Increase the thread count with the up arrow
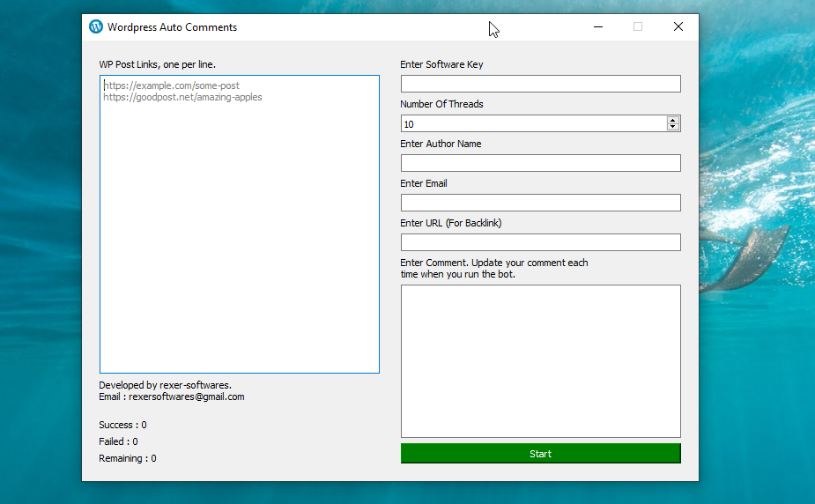815x504 pixels. [x=673, y=120]
